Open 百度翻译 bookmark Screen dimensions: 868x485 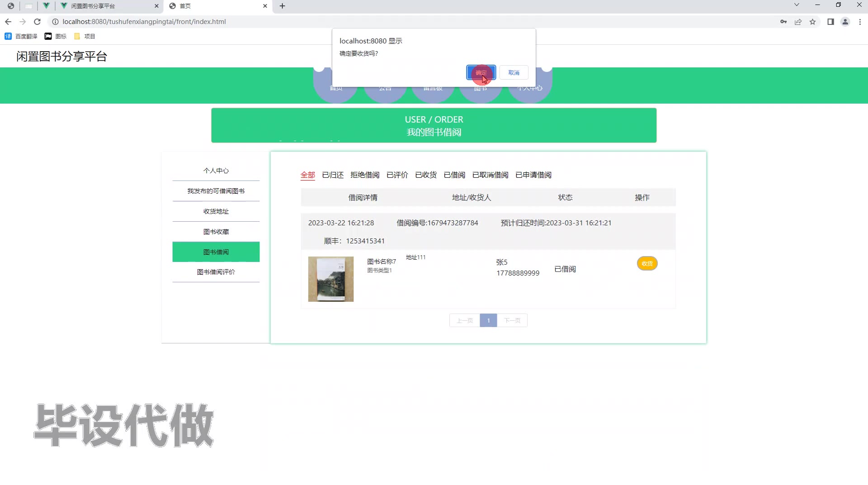tap(21, 36)
